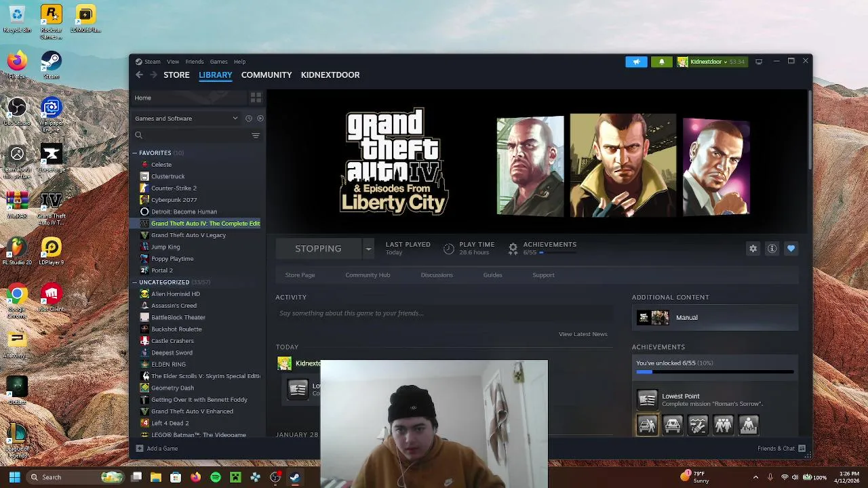Screen dimensions: 868x488
Task: Open OBS Studio desktop icon
Action: (17, 112)
